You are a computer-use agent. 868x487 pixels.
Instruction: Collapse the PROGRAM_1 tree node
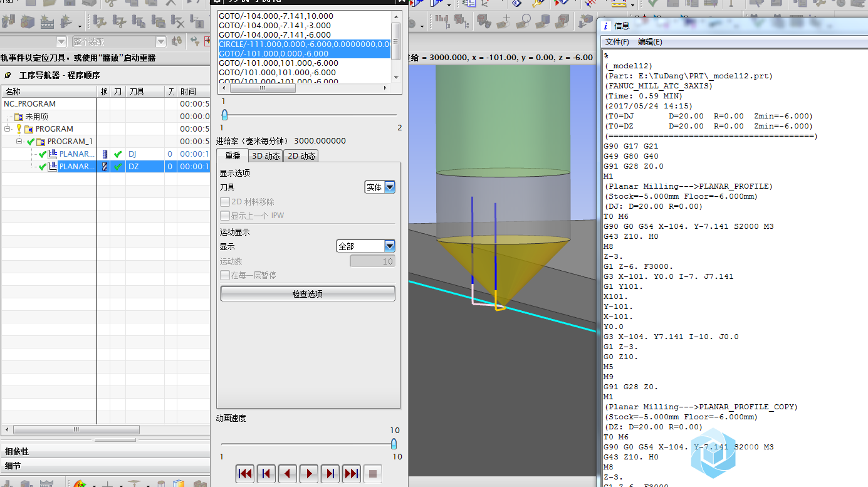point(19,142)
